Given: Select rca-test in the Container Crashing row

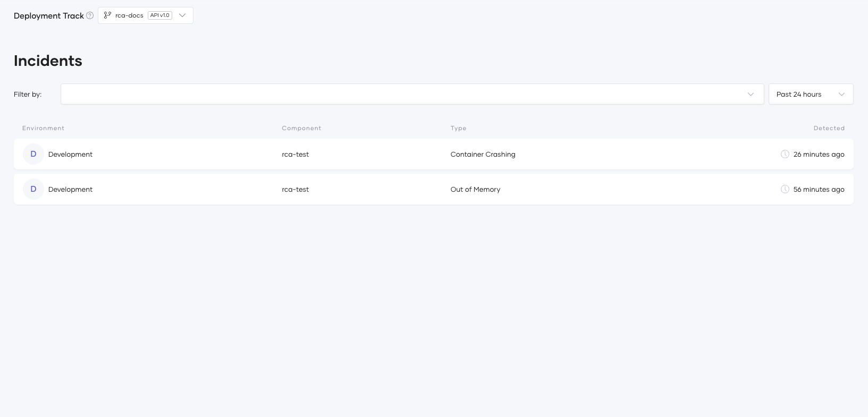Looking at the screenshot, I should point(295,154).
